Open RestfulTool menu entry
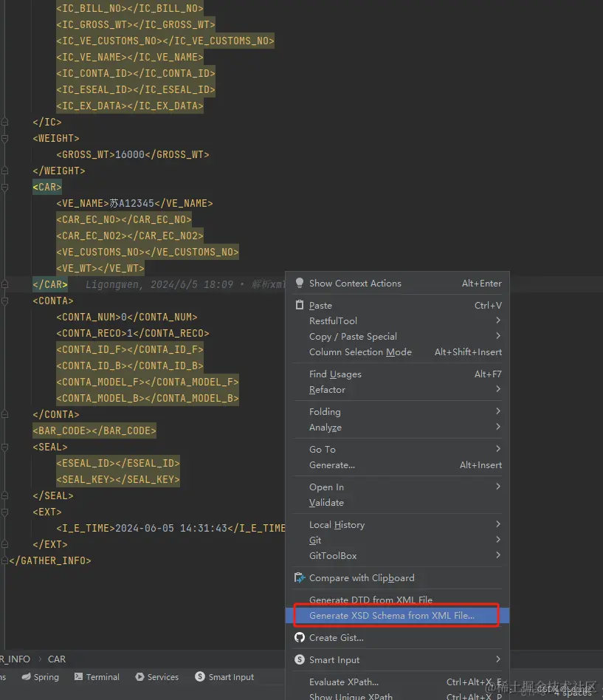Screen dimensions: 603x700 (397, 320)
